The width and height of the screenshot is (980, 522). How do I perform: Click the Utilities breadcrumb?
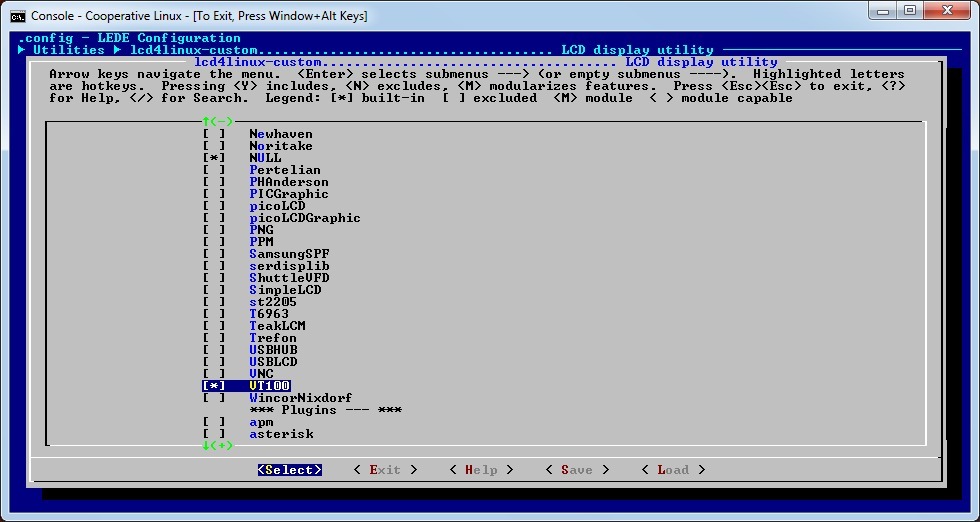tap(69, 50)
